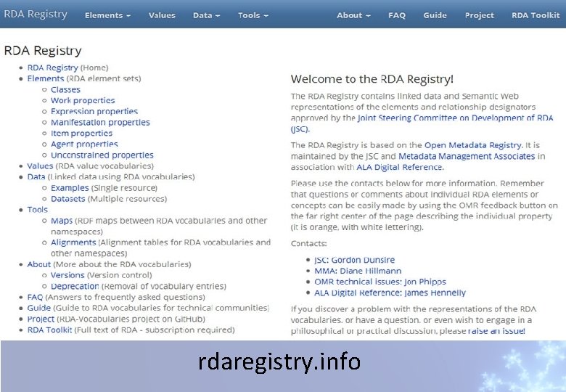Open Project from the top navigation bar
Viewport: 566px width, 392px height.
480,15
